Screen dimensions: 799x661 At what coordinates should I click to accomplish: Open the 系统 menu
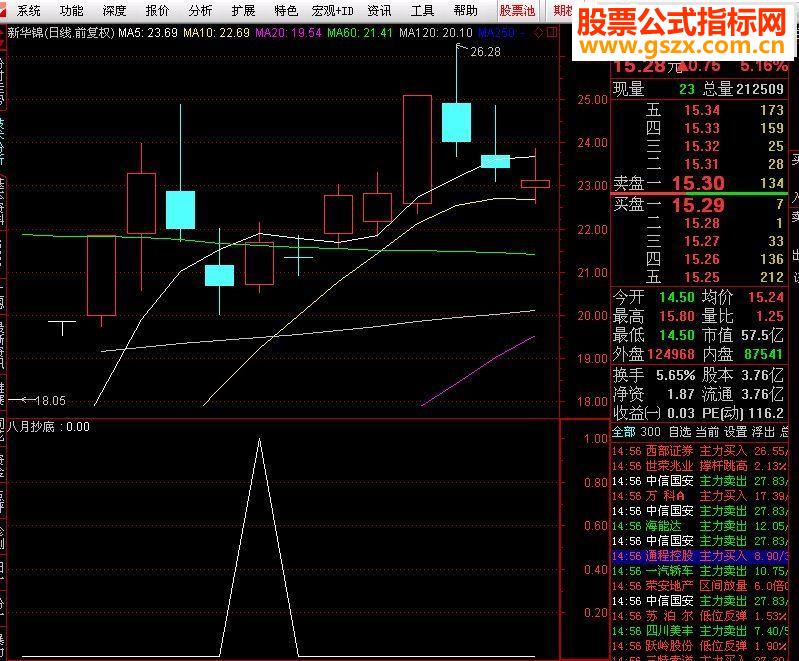tap(29, 10)
